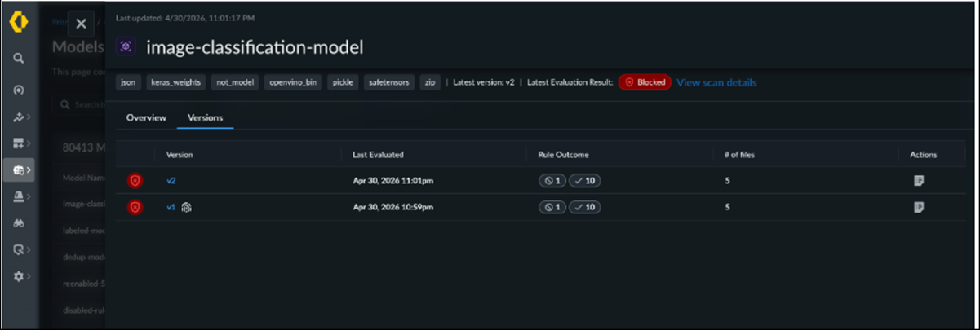Expand the bell icon menu in the sidebar
Image resolution: width=980 pixels, height=330 pixels.
tap(20, 196)
